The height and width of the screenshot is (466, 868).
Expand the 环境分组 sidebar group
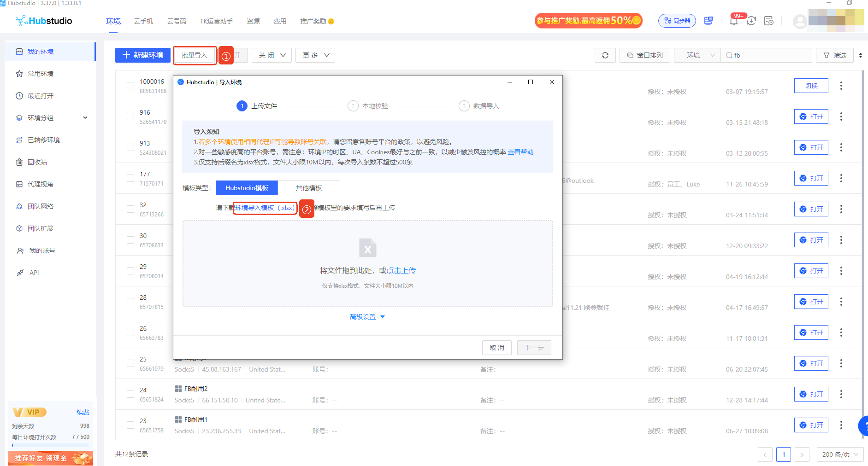tap(85, 117)
